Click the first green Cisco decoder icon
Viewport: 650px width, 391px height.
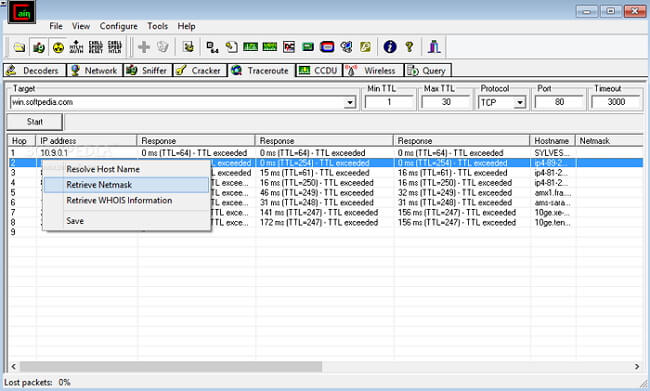[x=250, y=47]
